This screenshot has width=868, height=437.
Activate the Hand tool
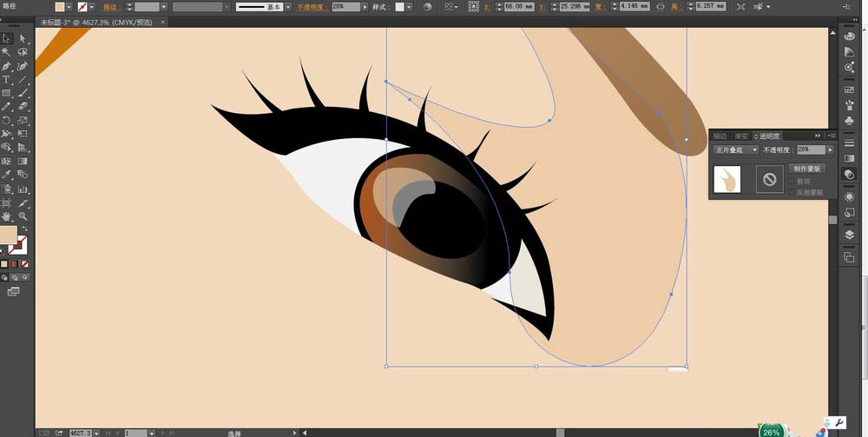(x=6, y=216)
